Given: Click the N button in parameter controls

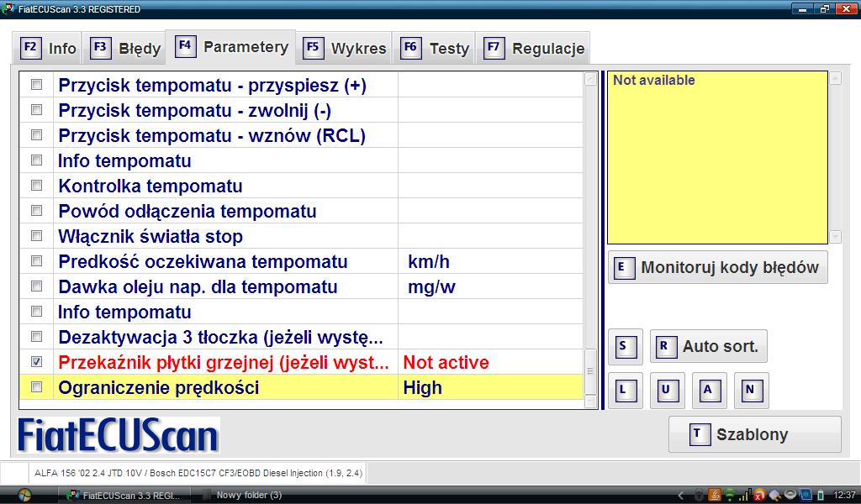Looking at the screenshot, I should [751, 391].
